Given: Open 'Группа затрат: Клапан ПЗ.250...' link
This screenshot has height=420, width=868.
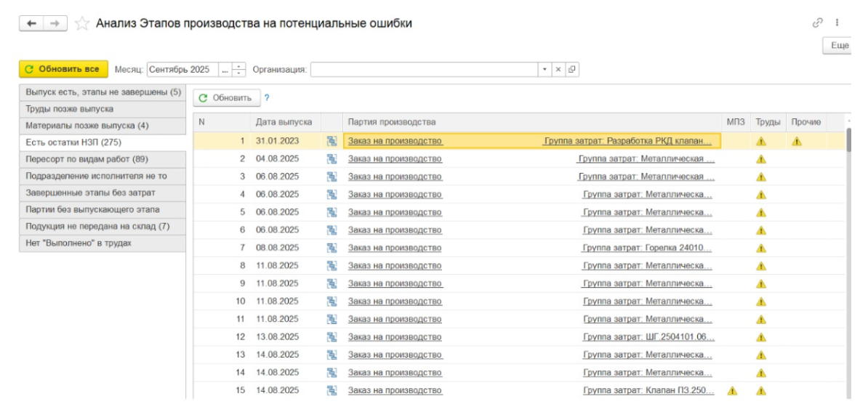Looking at the screenshot, I should click(x=648, y=390).
